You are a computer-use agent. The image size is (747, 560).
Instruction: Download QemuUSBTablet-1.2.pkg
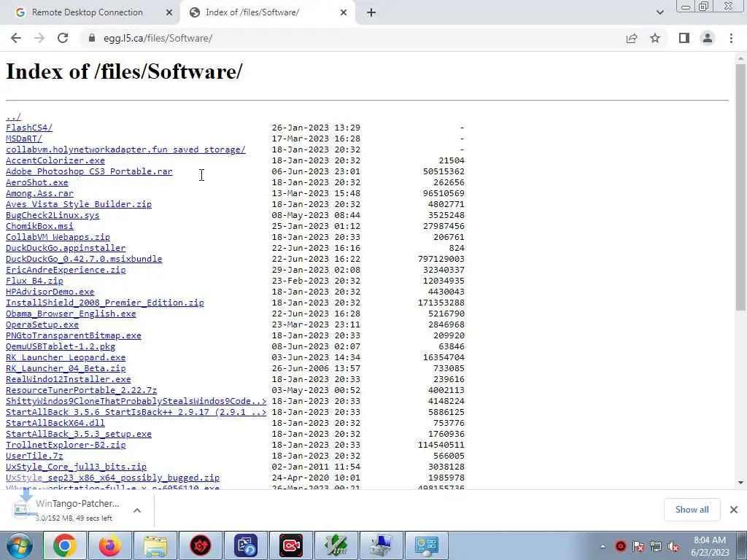(61, 346)
